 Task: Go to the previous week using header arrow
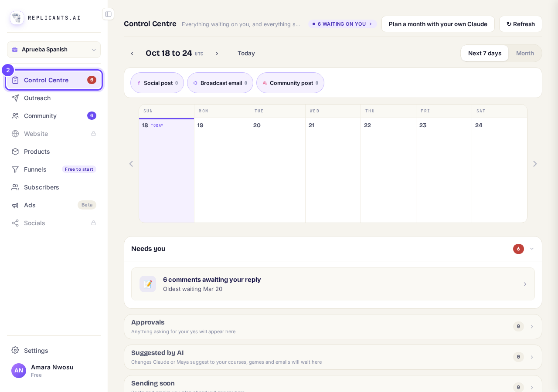click(132, 53)
